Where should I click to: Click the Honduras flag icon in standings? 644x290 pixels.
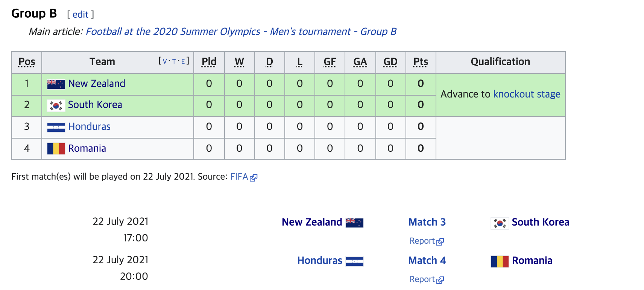56,127
